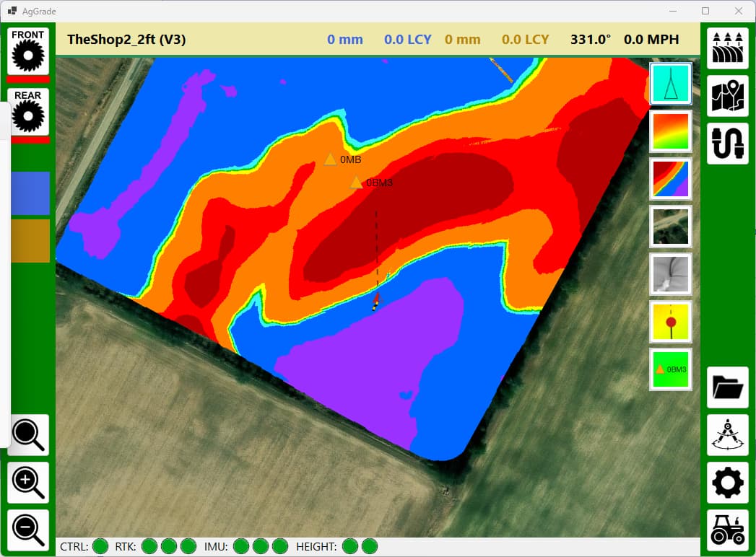Show the satellite imagery layer thumbnail
Image resolution: width=756 pixels, height=557 pixels.
671,226
